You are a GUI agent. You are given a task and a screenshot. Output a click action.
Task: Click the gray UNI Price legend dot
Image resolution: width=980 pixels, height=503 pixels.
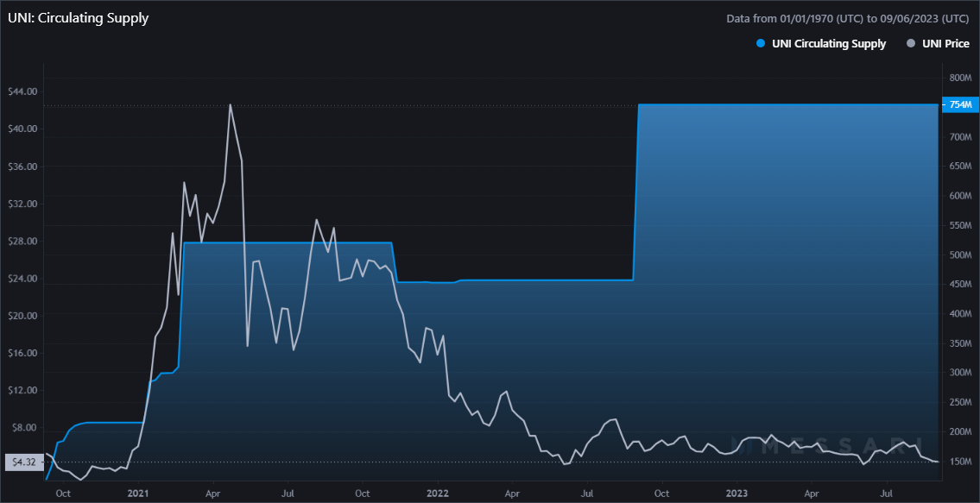coord(910,44)
